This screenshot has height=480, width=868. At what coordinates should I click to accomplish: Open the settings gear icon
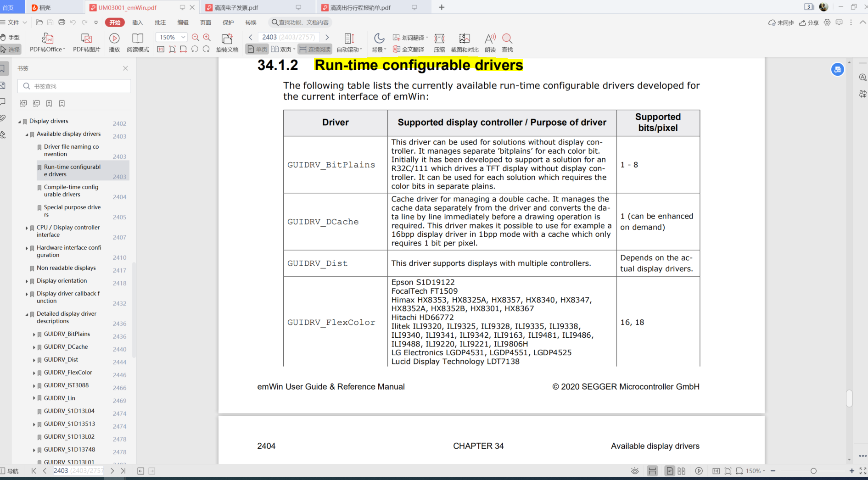coord(827,22)
